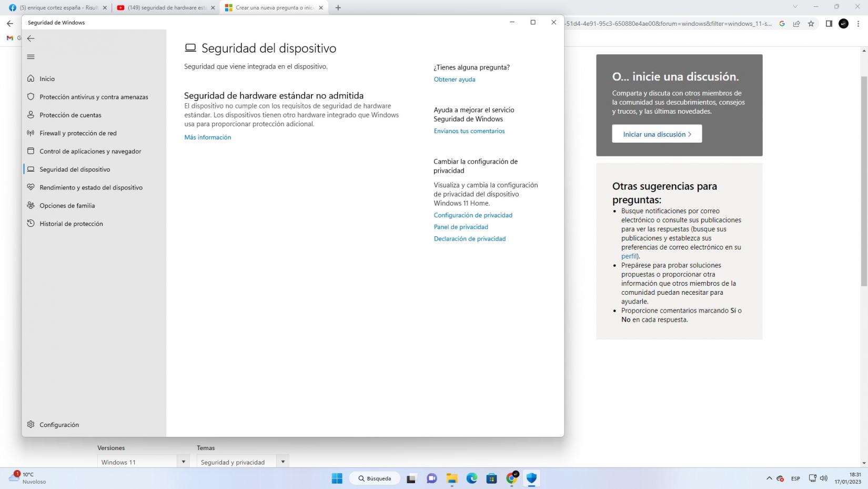The image size is (868, 489).
Task: Click the share page icon in address bar
Action: point(796,24)
